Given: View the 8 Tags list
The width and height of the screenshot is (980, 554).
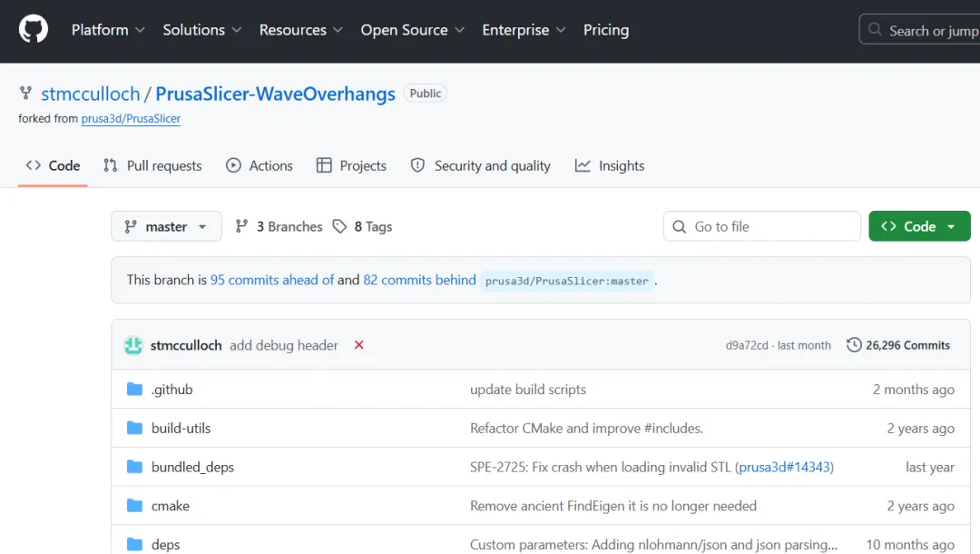Looking at the screenshot, I should click(x=362, y=226).
